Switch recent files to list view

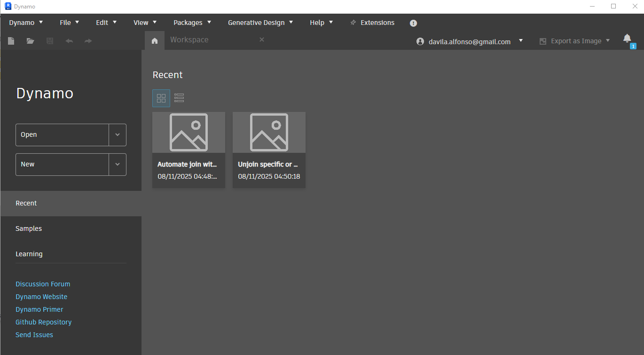coord(179,98)
